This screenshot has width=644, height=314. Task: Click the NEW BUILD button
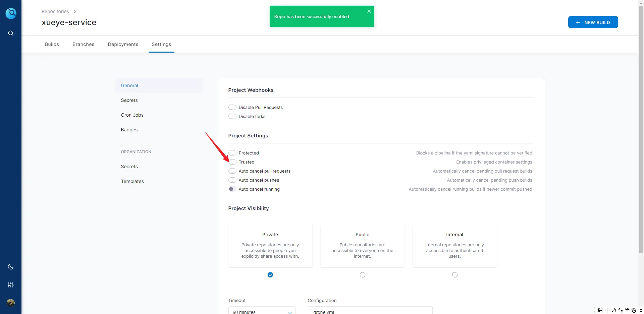point(593,22)
